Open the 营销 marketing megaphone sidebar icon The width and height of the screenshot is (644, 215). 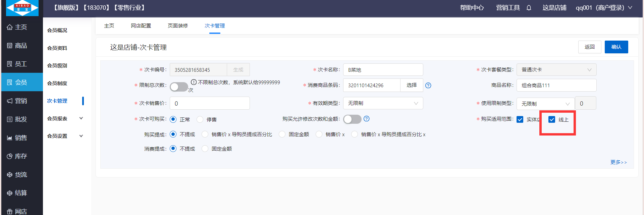point(10,101)
